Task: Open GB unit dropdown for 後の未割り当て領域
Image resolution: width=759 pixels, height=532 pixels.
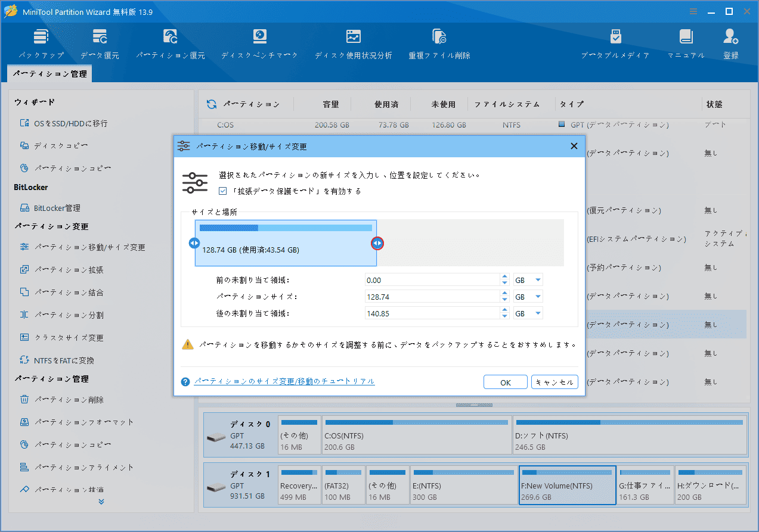Action: (528, 313)
